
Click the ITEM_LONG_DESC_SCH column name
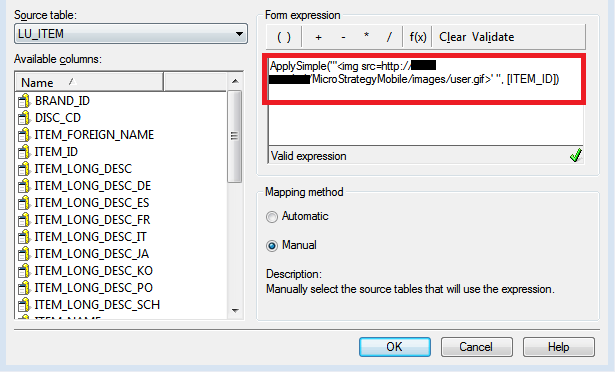click(97, 305)
